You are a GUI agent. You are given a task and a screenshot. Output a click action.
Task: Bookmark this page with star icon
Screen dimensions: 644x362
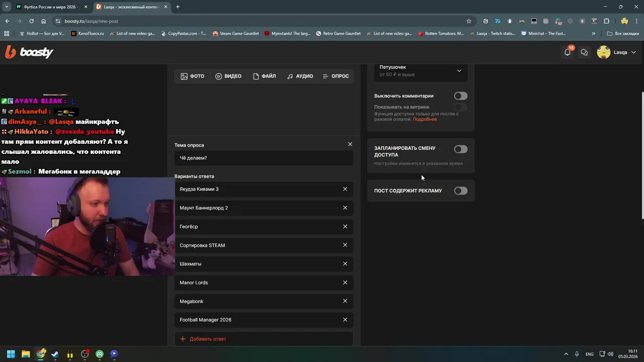pos(469,21)
